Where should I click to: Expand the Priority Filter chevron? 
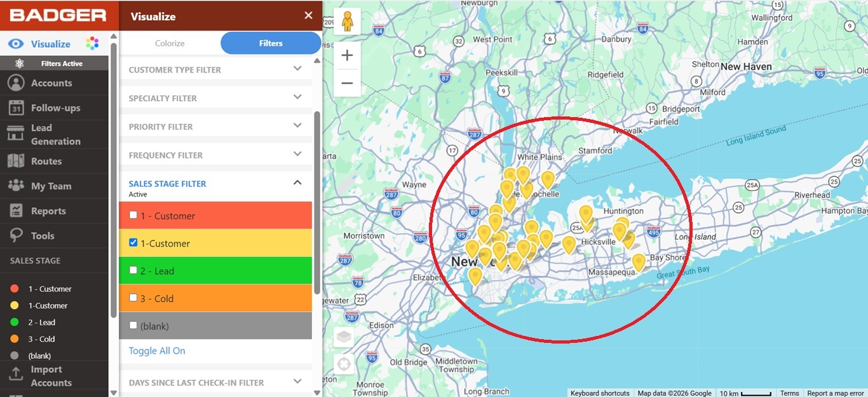(x=297, y=125)
